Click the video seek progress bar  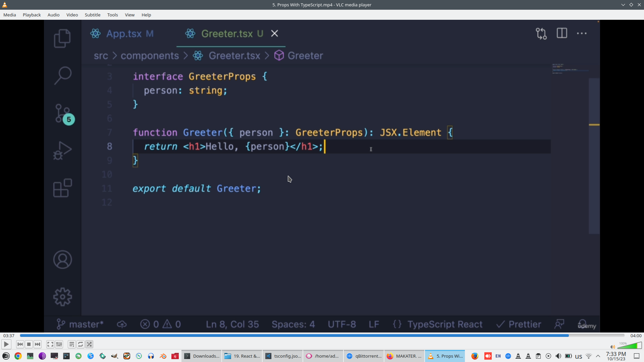[322, 336]
